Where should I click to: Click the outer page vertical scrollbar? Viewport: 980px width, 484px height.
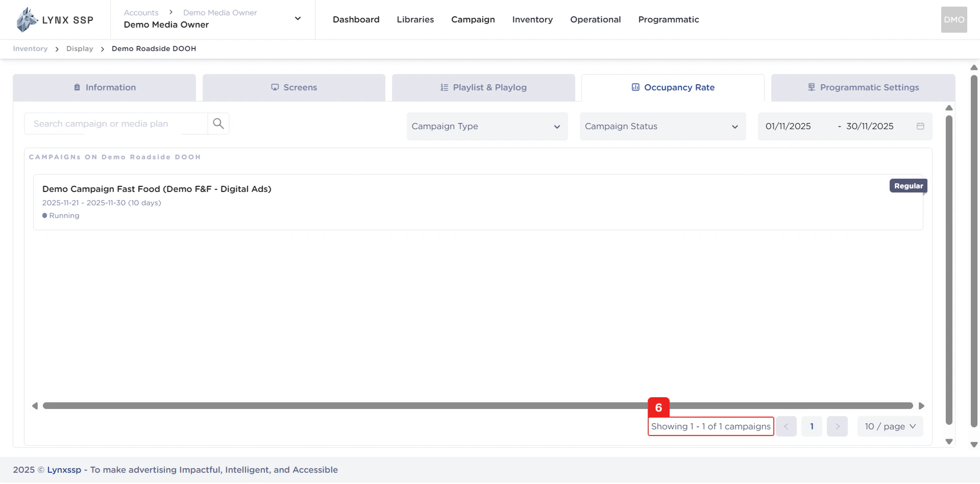click(x=974, y=251)
